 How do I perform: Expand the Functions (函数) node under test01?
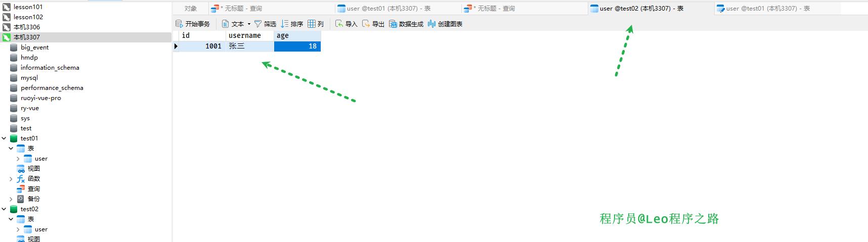[x=11, y=179]
